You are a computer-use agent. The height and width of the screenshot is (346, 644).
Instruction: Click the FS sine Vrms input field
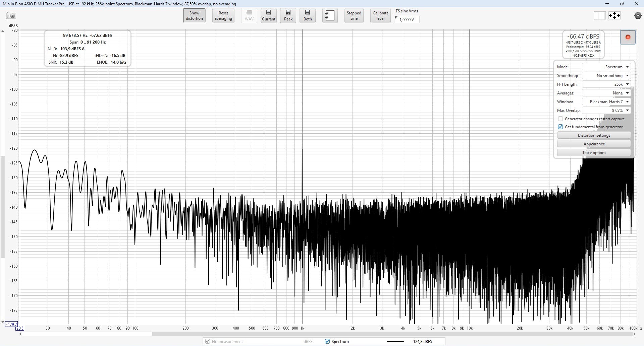tap(407, 19)
